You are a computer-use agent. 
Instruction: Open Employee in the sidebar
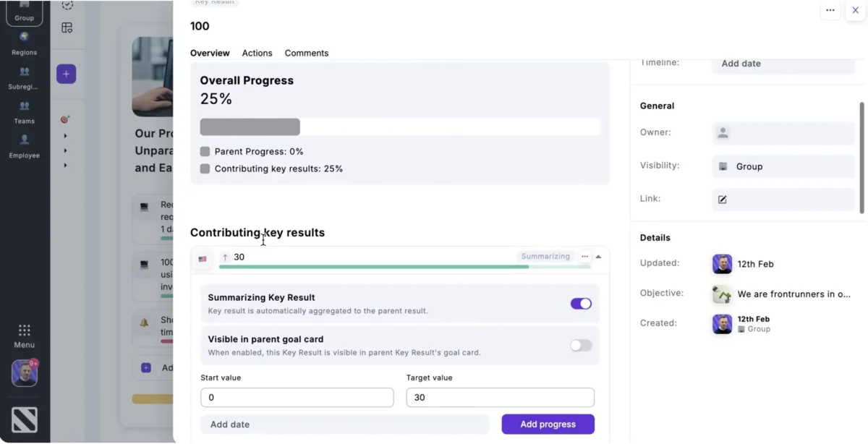(24, 145)
